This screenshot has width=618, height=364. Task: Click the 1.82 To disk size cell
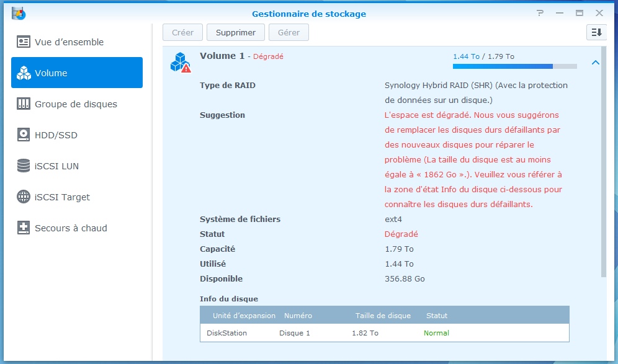[x=365, y=333]
